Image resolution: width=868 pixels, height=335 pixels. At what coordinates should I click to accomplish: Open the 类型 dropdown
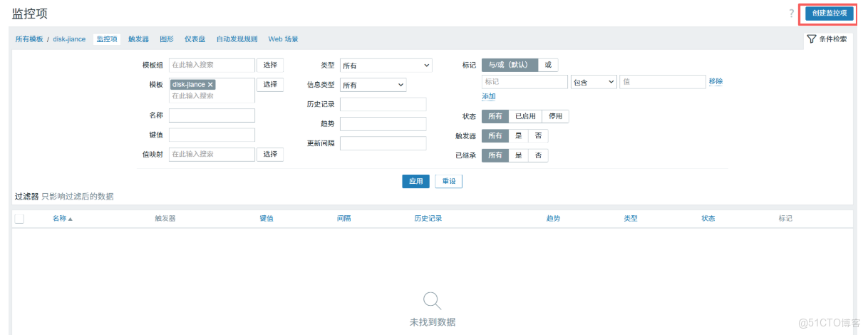(x=386, y=66)
